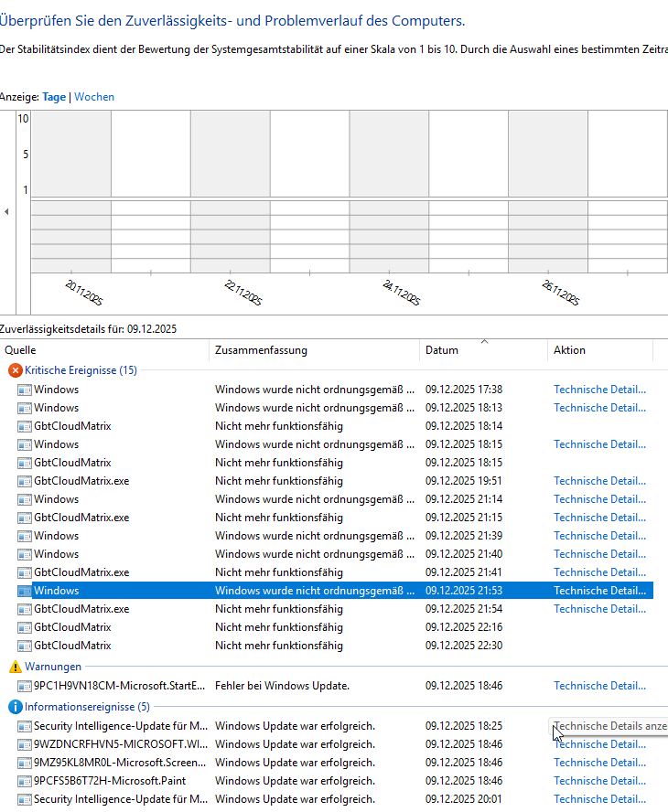The image size is (668, 812).
Task: Open Technische Details for Windows at 21:14
Action: (x=599, y=499)
